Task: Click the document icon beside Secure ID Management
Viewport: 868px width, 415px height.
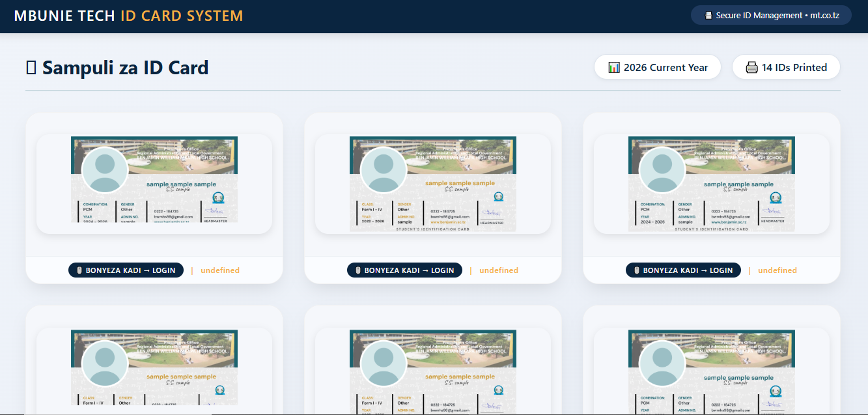Action: pyautogui.click(x=708, y=16)
